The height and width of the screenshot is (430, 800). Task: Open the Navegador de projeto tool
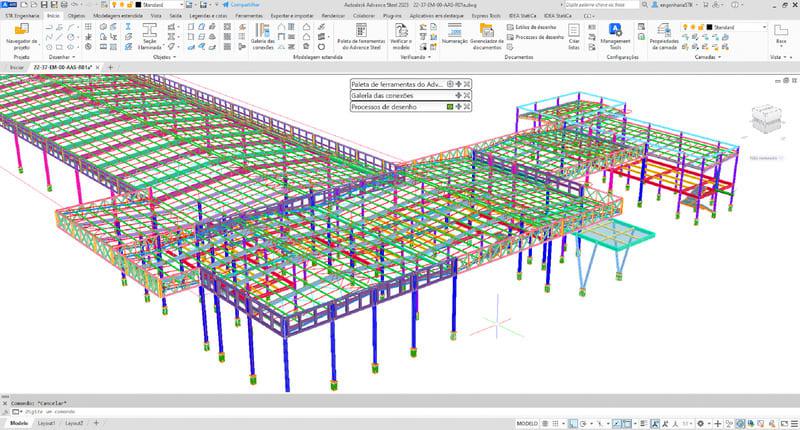(21, 36)
